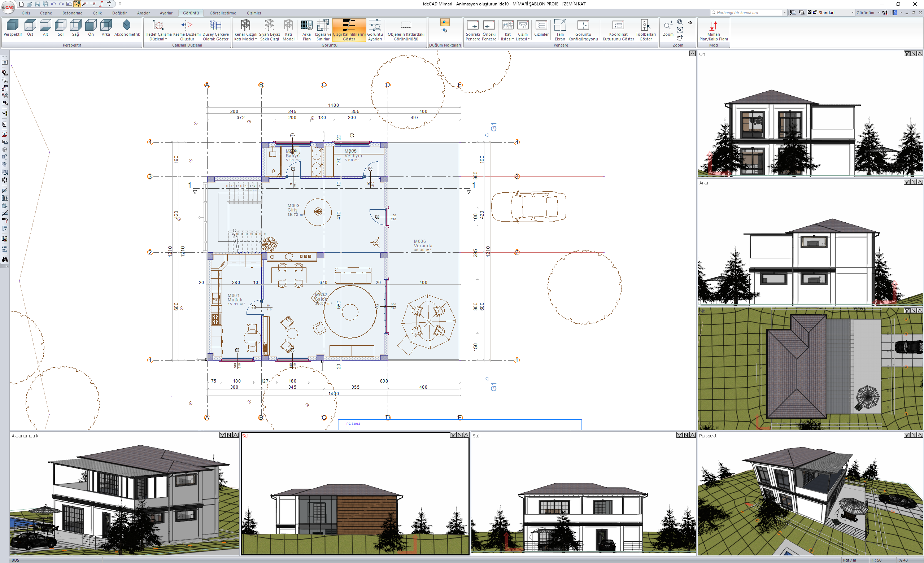Toggle Izgara ve Sınırlar display
924x563 pixels.
(323, 30)
